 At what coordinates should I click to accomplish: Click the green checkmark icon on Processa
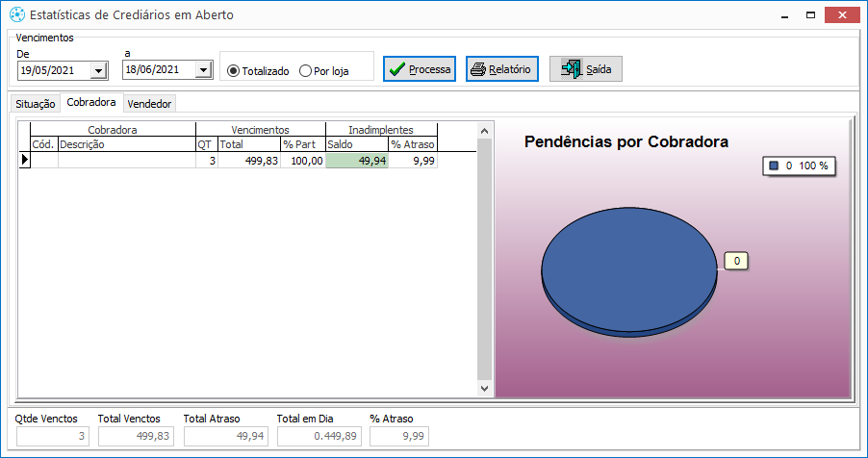396,69
